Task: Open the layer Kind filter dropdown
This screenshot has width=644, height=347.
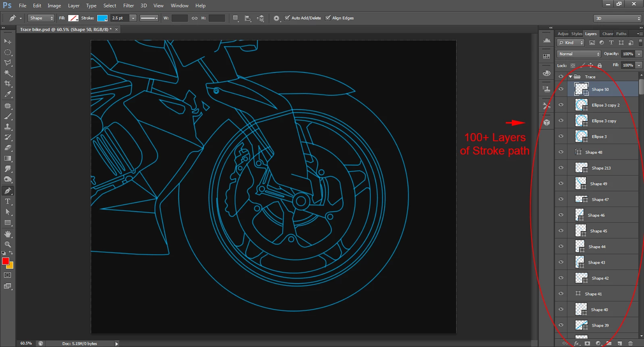Action: pyautogui.click(x=571, y=43)
